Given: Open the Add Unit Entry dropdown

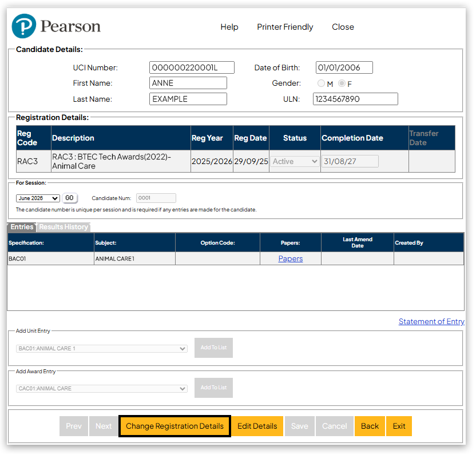Looking at the screenshot, I should coord(102,348).
